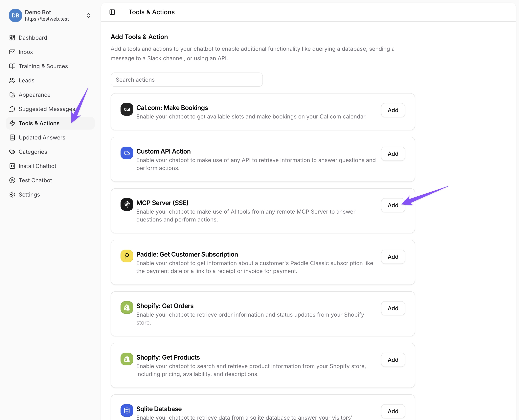Click the Paddle logo icon
This screenshot has height=420, width=519.
tap(127, 256)
